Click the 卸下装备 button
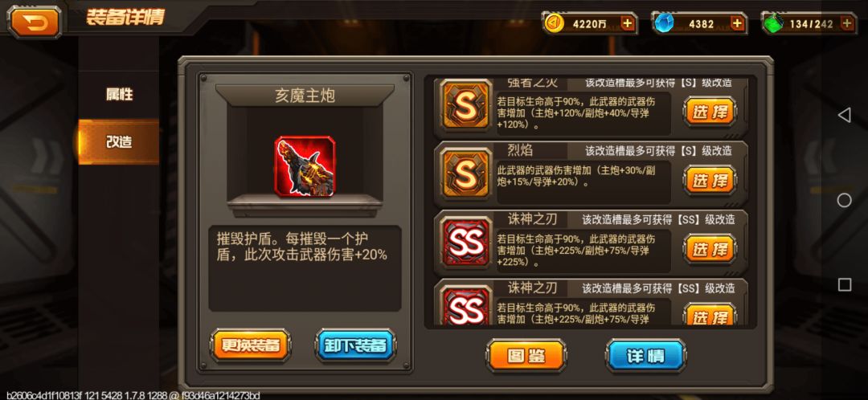 pyautogui.click(x=355, y=345)
